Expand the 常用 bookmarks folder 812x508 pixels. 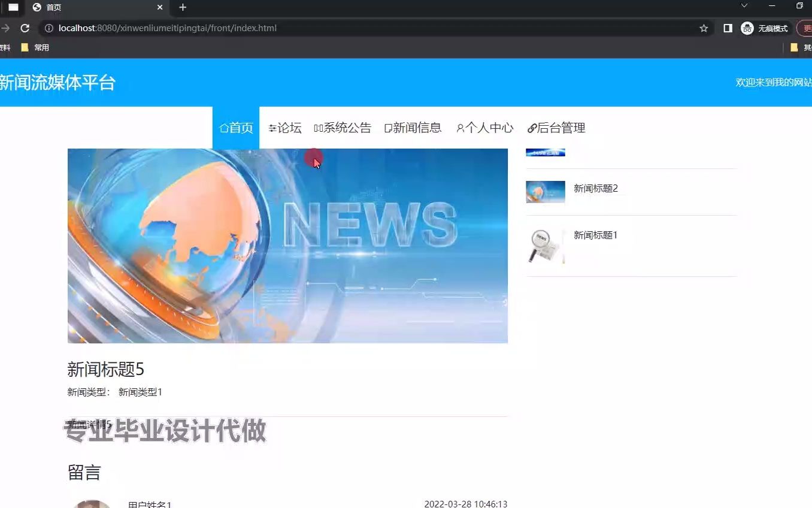pos(34,47)
